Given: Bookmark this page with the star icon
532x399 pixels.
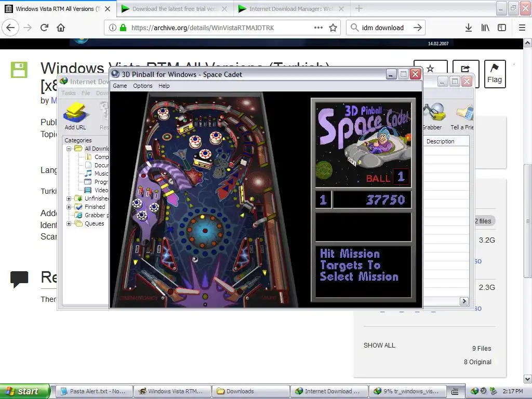Looking at the screenshot, I should tap(333, 28).
